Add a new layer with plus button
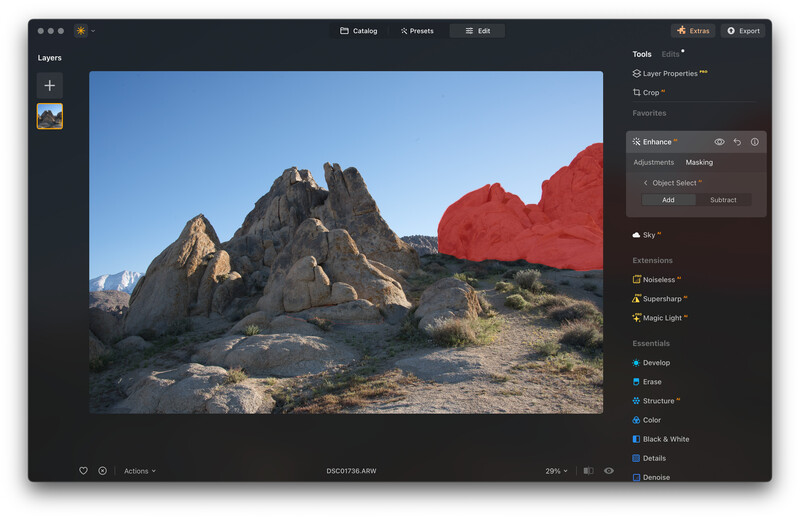 (49, 85)
